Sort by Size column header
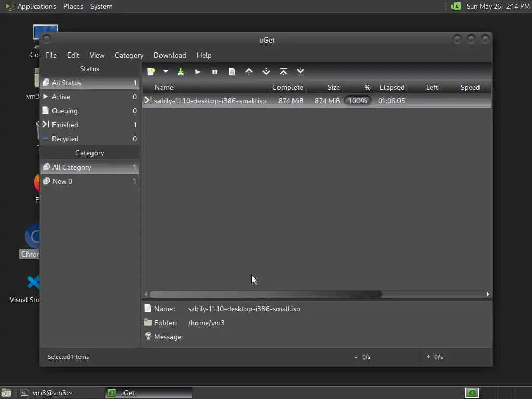 pos(326,87)
